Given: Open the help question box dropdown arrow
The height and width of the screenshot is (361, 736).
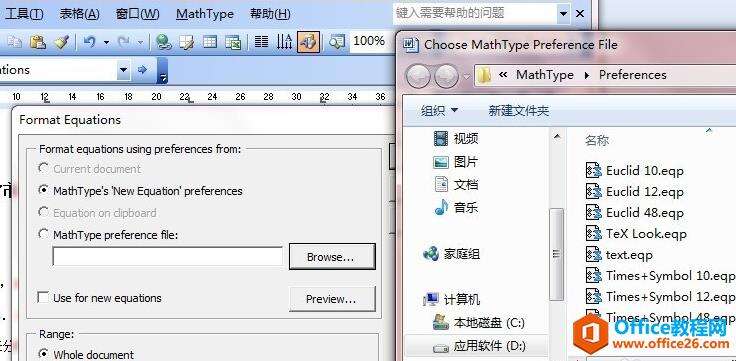Looking at the screenshot, I should pos(563,14).
